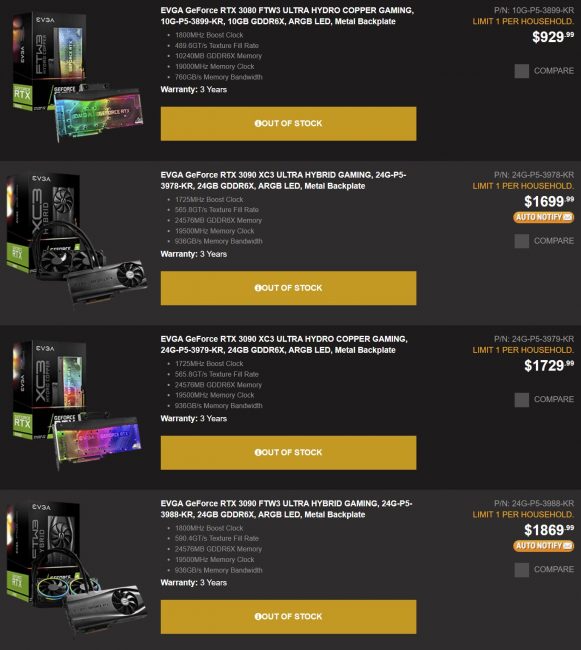
Task: Check Compare box for RTX 3090 XC3 Ultra Hybrid
Action: [521, 241]
